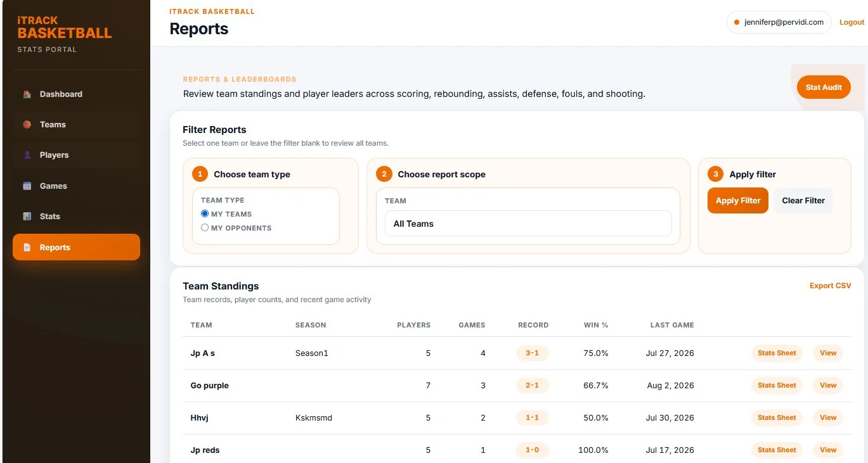Select the Reports sidebar item
Viewport: 868px width, 463px height.
(x=76, y=247)
